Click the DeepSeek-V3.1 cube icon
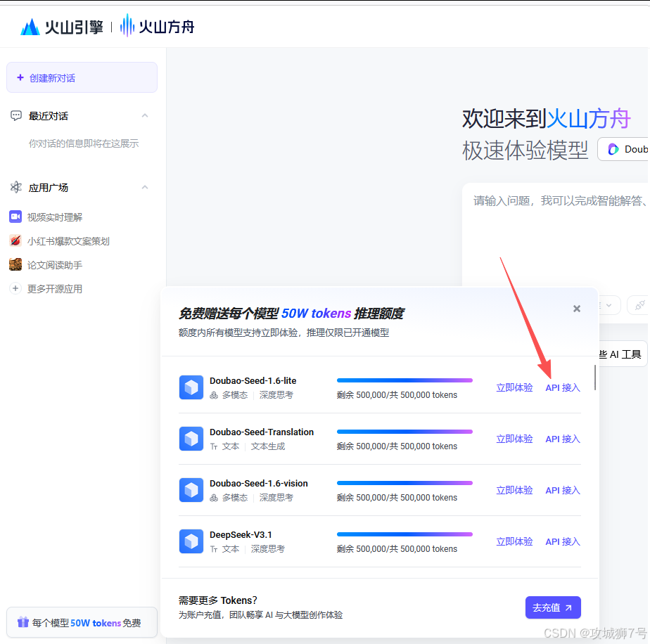The width and height of the screenshot is (650, 644). coord(191,541)
